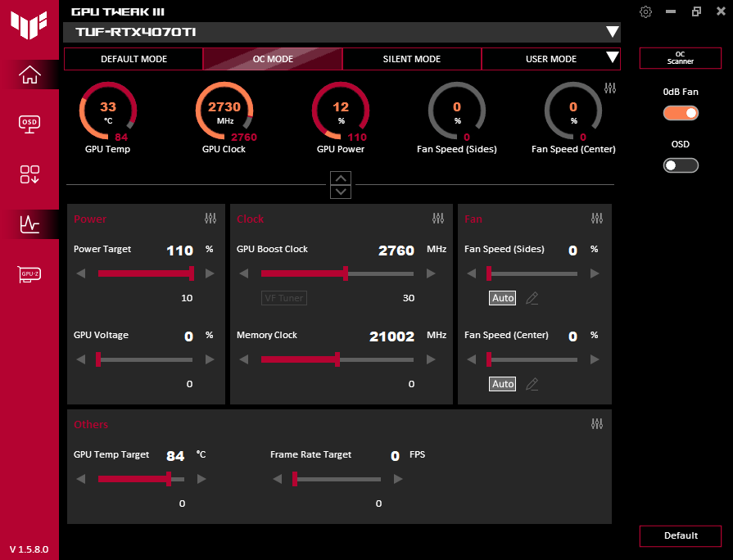Increase GPU Voltage with right arrow
Screen dimensions: 733x560
[210, 359]
